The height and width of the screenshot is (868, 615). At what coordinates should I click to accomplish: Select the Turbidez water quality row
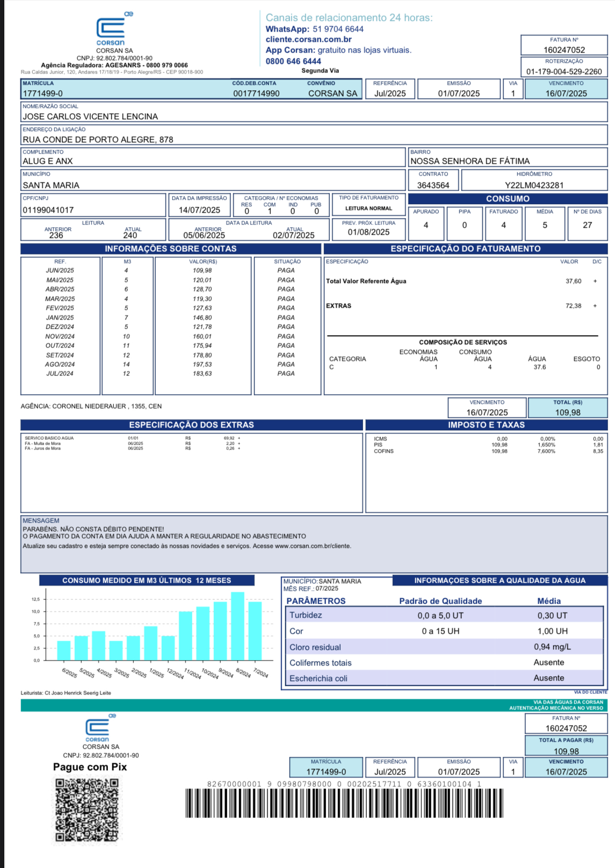pyautogui.click(x=444, y=616)
